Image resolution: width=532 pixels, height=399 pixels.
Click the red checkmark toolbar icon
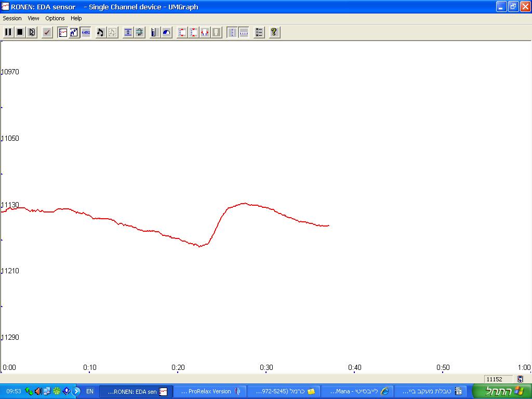point(47,32)
